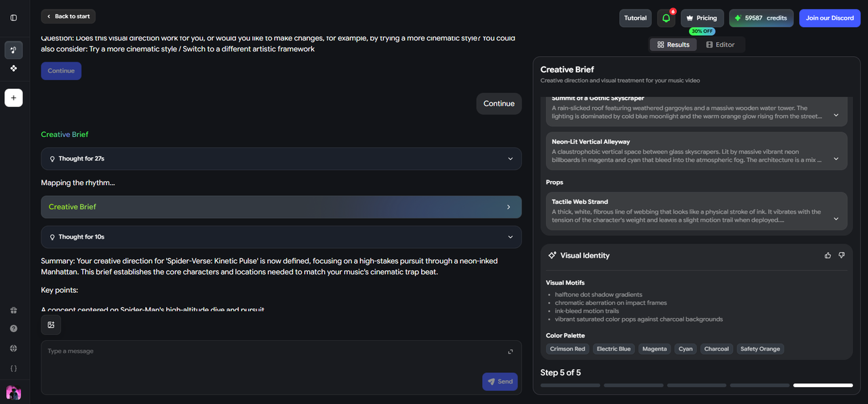Switch to the Editor tab
This screenshot has width=868, height=404.
(x=719, y=45)
